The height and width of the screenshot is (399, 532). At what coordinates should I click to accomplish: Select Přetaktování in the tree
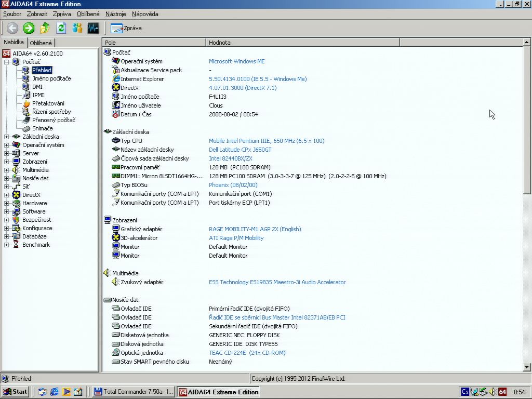tap(48, 103)
